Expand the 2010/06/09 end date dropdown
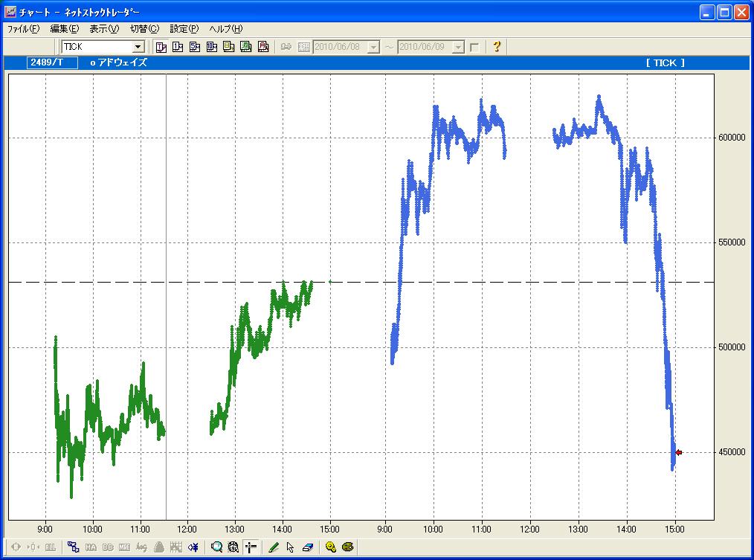The height and width of the screenshot is (560, 754). click(x=458, y=47)
